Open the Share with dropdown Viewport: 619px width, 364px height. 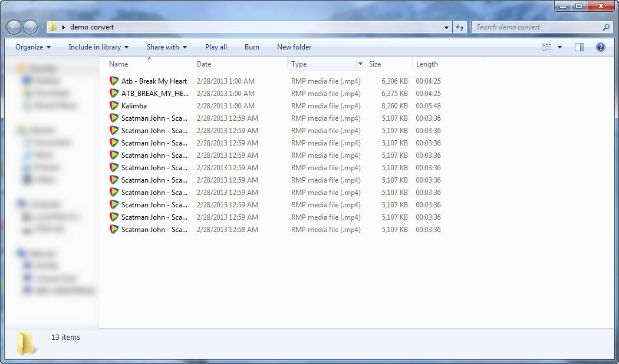[x=166, y=47]
